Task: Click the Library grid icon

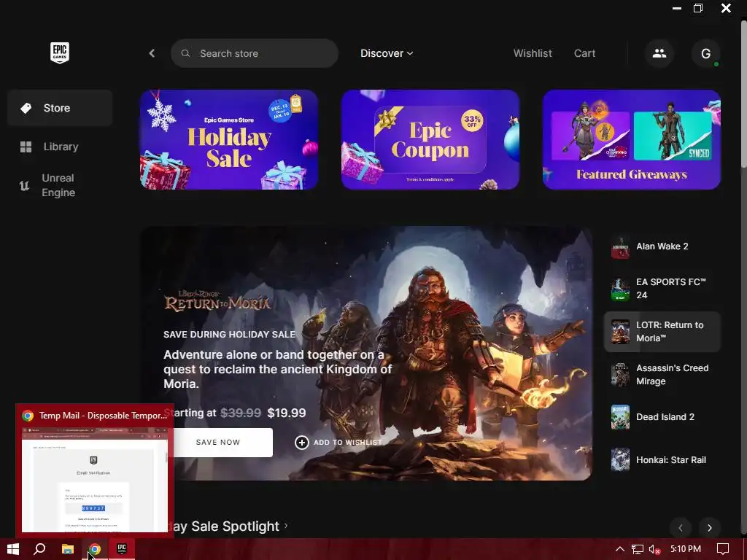Action: [26, 147]
